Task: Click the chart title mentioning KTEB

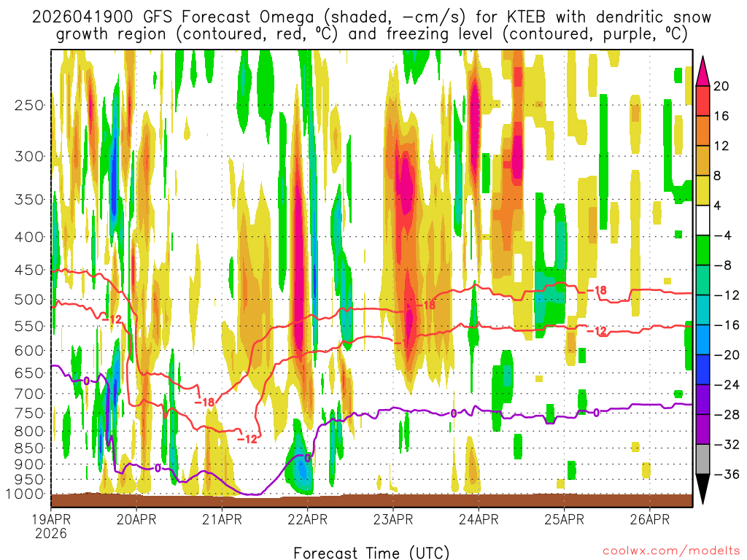Action: pos(371,26)
